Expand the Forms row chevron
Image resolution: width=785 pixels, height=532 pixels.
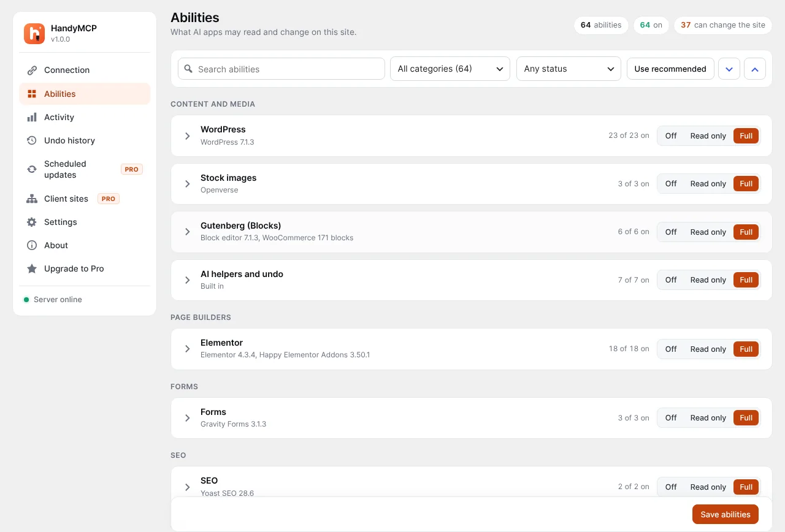click(188, 418)
